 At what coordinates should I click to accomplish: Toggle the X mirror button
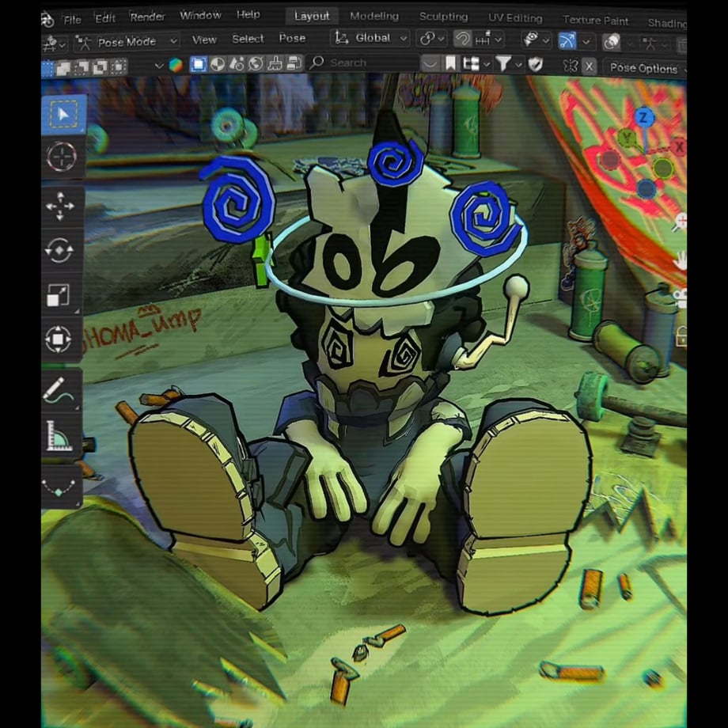(590, 66)
